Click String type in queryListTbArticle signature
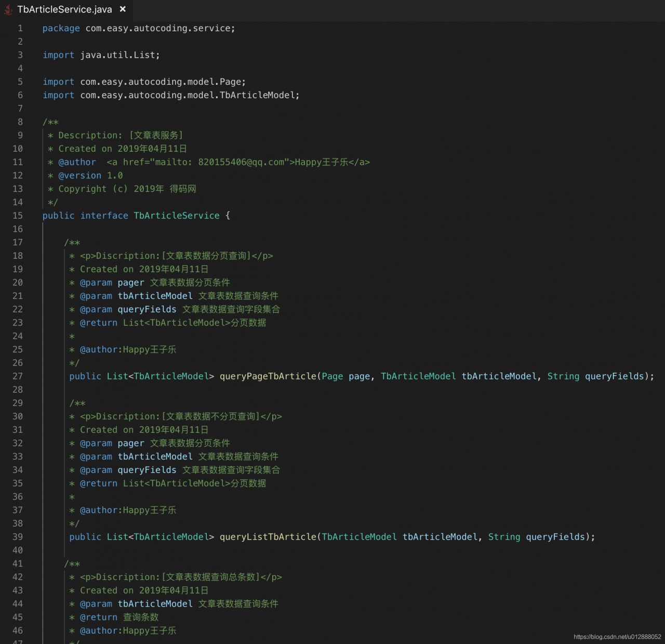 504,537
